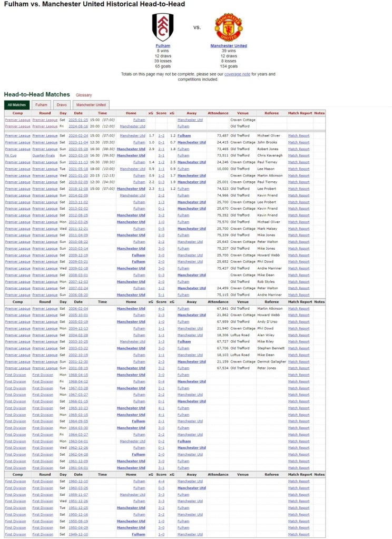Viewport: 392px width, 539px height.
Task: Click the FA Cup competition link
Action: click(x=11, y=155)
